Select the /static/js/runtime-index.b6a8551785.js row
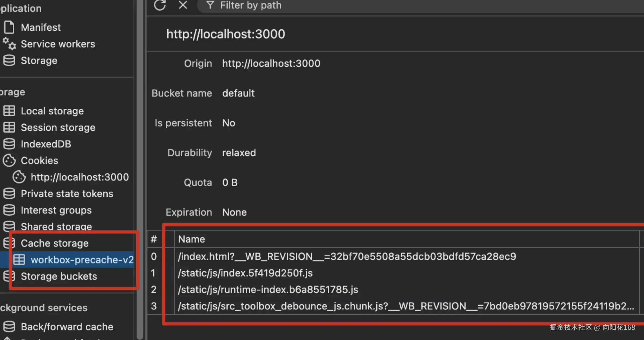The width and height of the screenshot is (644, 340). [x=268, y=290]
